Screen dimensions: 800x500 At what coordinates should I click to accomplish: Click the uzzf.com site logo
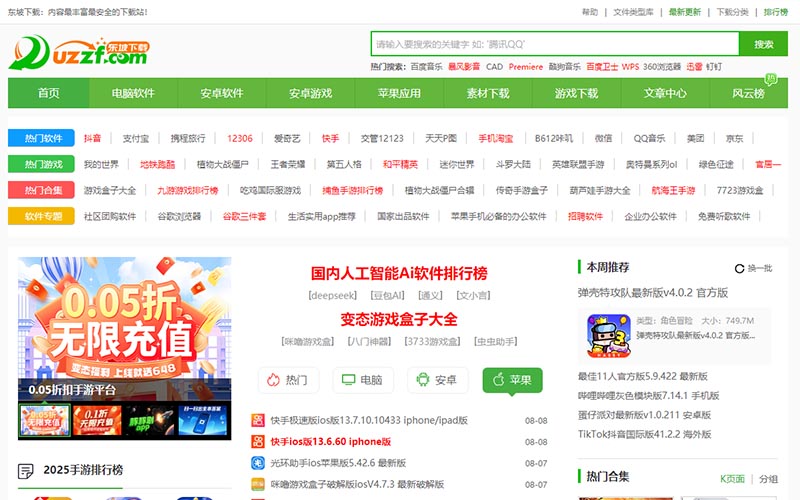click(79, 53)
